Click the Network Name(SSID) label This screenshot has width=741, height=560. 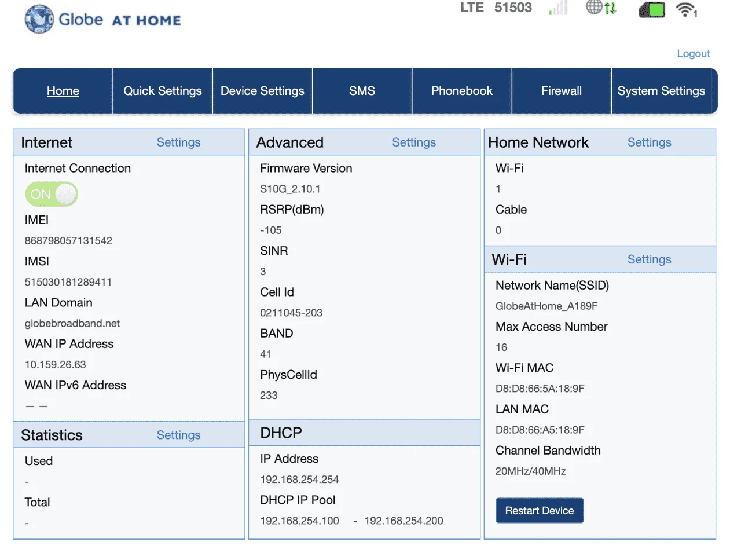tap(552, 286)
